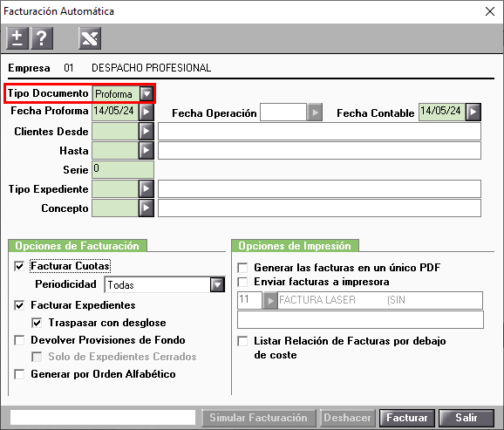
Task: Open Clientes Desde lookup arrow
Action: pyautogui.click(x=146, y=131)
